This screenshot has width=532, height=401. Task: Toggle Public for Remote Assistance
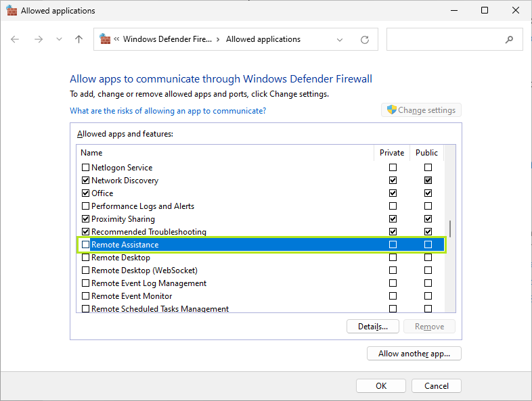pyautogui.click(x=428, y=244)
